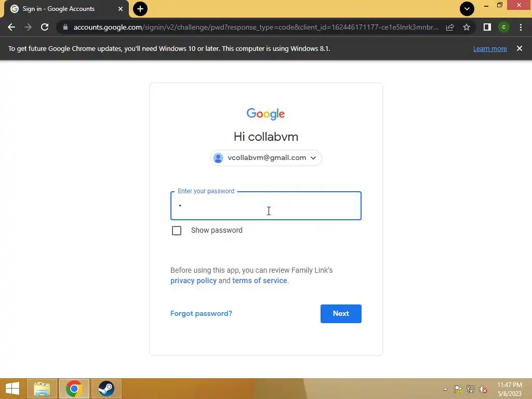
Task: Click the Google logo
Action: (265, 114)
